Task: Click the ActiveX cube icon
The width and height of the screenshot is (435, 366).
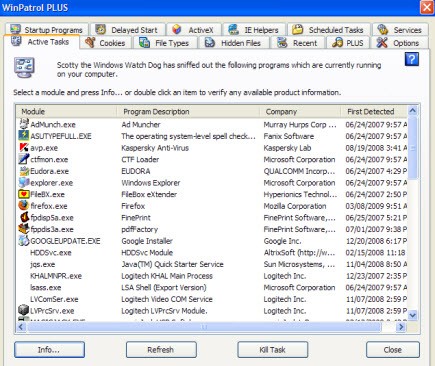Action: pyautogui.click(x=177, y=29)
